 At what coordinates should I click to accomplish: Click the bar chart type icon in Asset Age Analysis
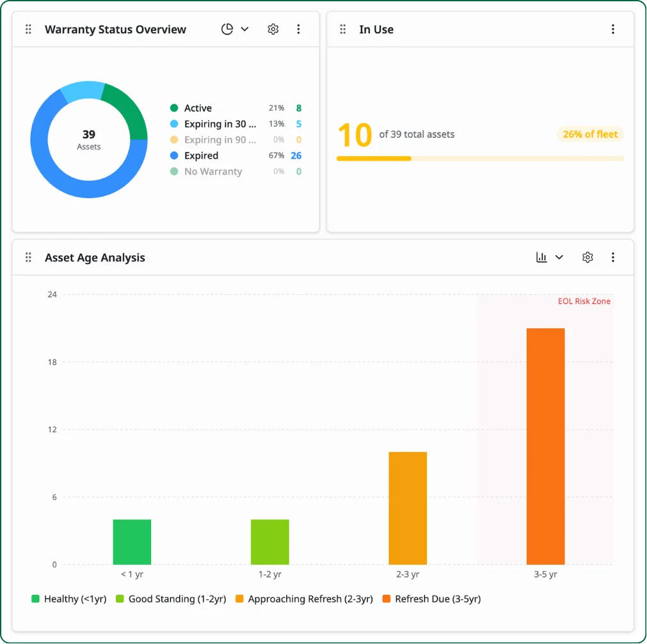coord(541,257)
